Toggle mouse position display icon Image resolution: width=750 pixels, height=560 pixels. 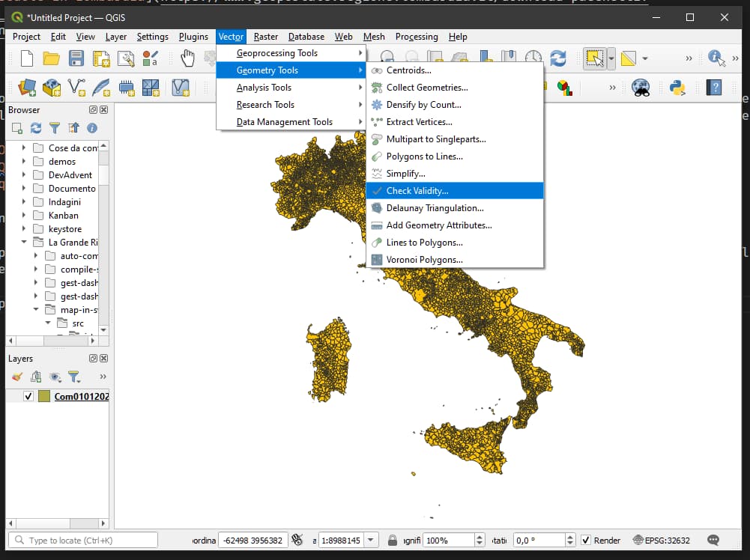click(x=297, y=541)
